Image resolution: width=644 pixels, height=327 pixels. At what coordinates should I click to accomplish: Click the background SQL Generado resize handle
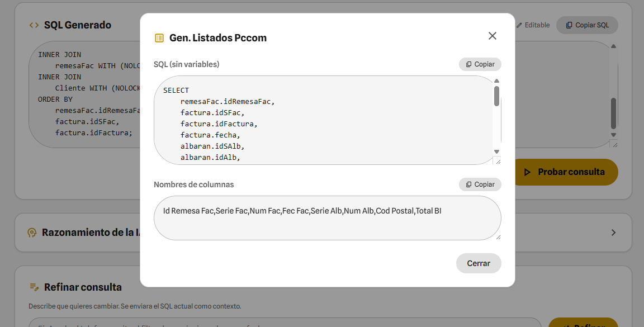point(614,144)
